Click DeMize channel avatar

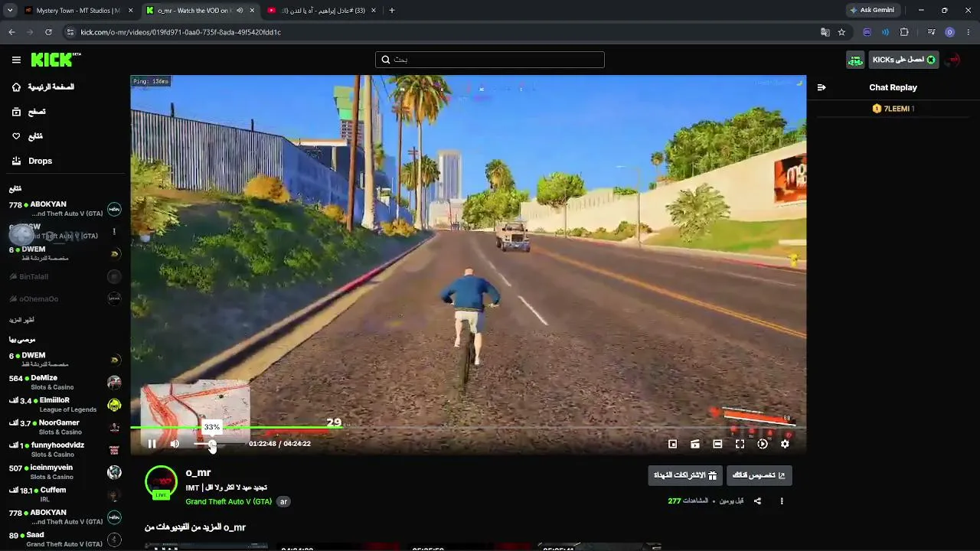click(x=114, y=383)
